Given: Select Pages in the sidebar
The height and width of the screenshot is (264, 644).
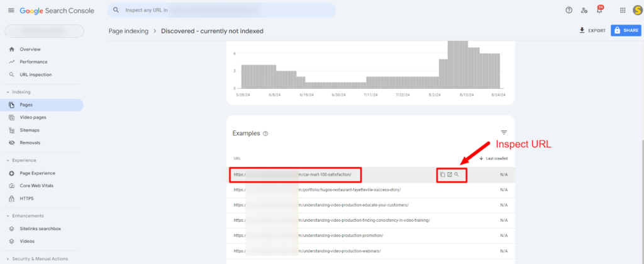Looking at the screenshot, I should [x=42, y=105].
